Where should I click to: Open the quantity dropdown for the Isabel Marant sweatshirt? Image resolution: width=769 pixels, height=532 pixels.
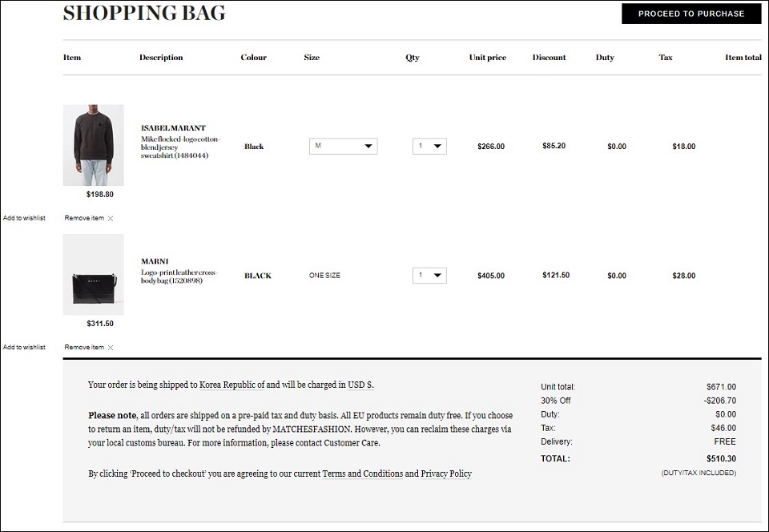pyautogui.click(x=429, y=146)
